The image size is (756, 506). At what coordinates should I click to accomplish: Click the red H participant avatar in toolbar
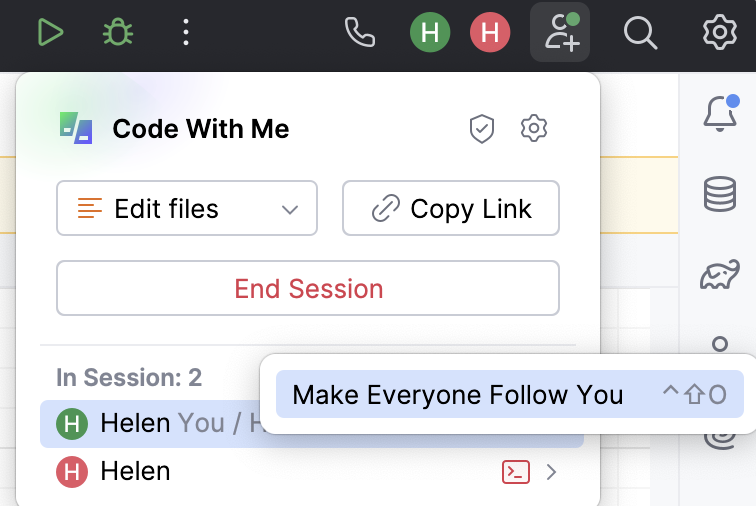point(490,33)
